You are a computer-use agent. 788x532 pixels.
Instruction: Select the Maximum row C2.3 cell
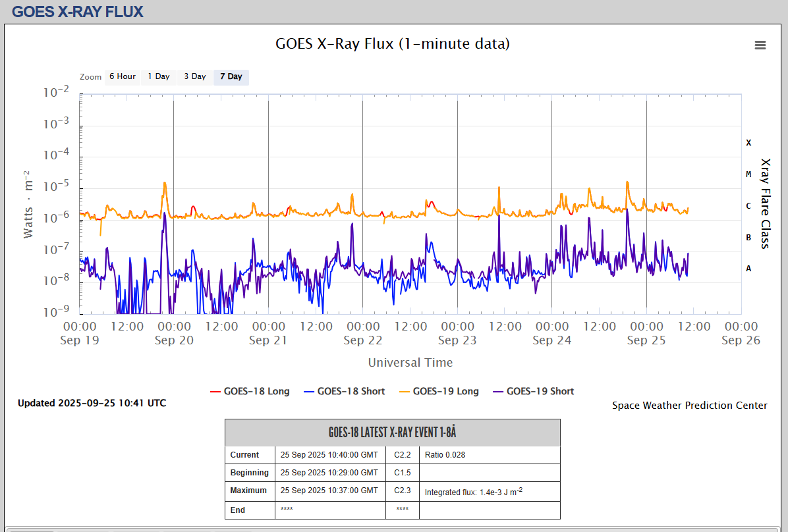(x=402, y=491)
